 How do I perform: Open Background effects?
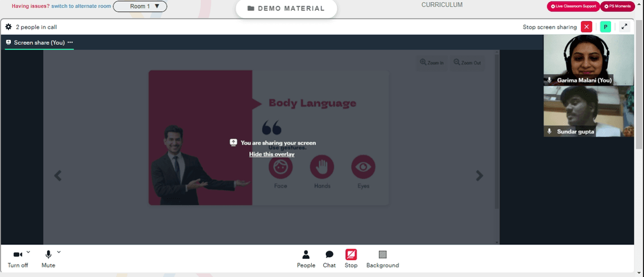[x=383, y=259]
